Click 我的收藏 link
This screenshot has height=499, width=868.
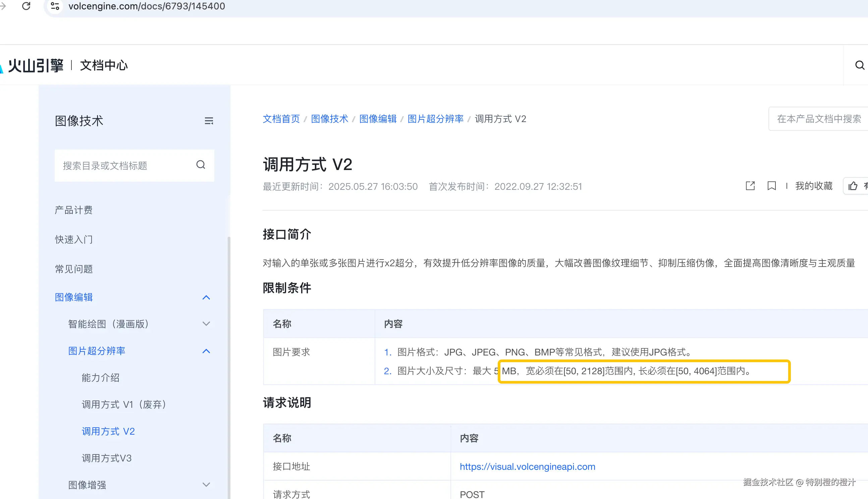(814, 186)
